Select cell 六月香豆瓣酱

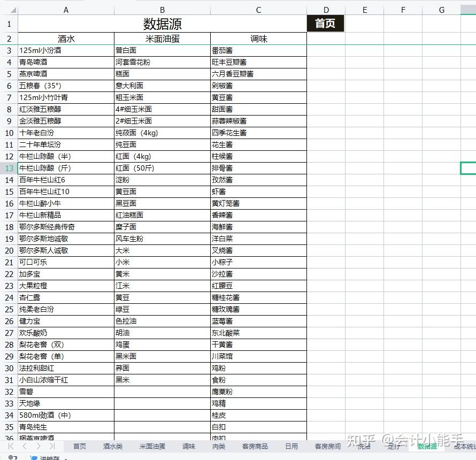(x=258, y=74)
